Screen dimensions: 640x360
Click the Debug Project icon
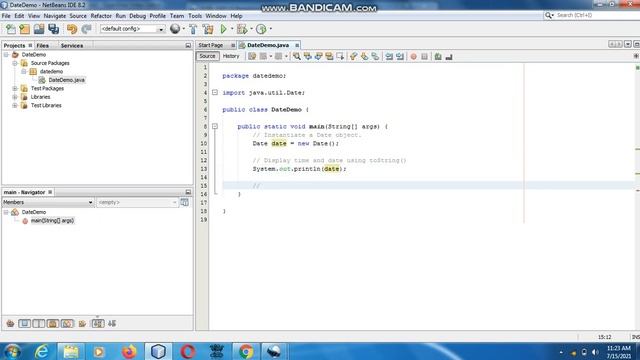[x=242, y=29]
